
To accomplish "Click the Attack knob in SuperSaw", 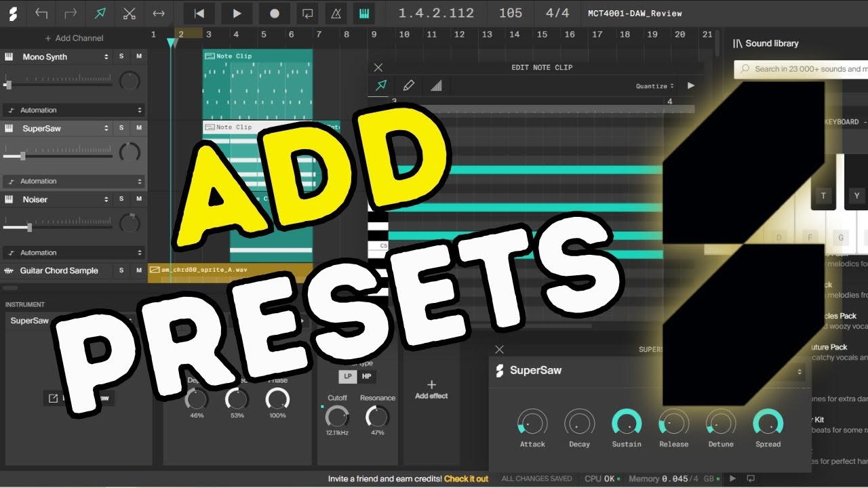I will coord(532,422).
